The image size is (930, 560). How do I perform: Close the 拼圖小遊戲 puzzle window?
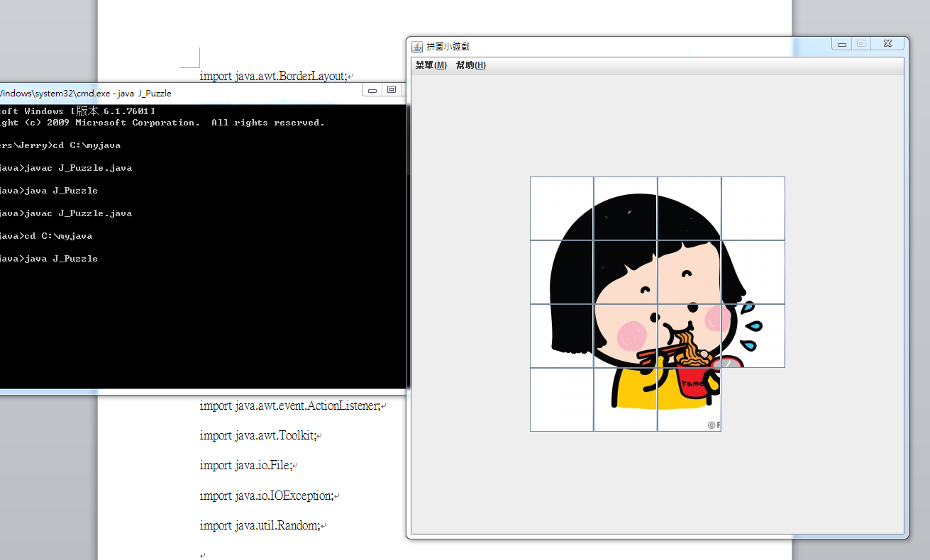tap(887, 44)
